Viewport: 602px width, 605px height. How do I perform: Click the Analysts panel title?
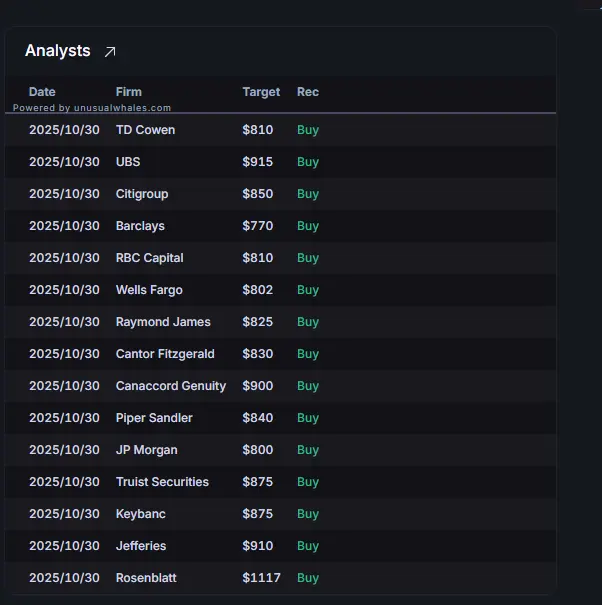(x=57, y=51)
